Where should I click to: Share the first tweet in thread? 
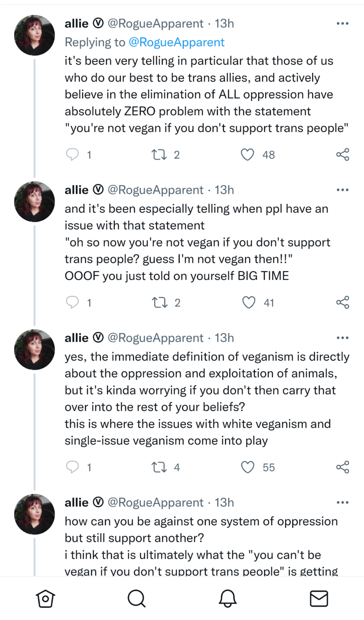tap(343, 154)
